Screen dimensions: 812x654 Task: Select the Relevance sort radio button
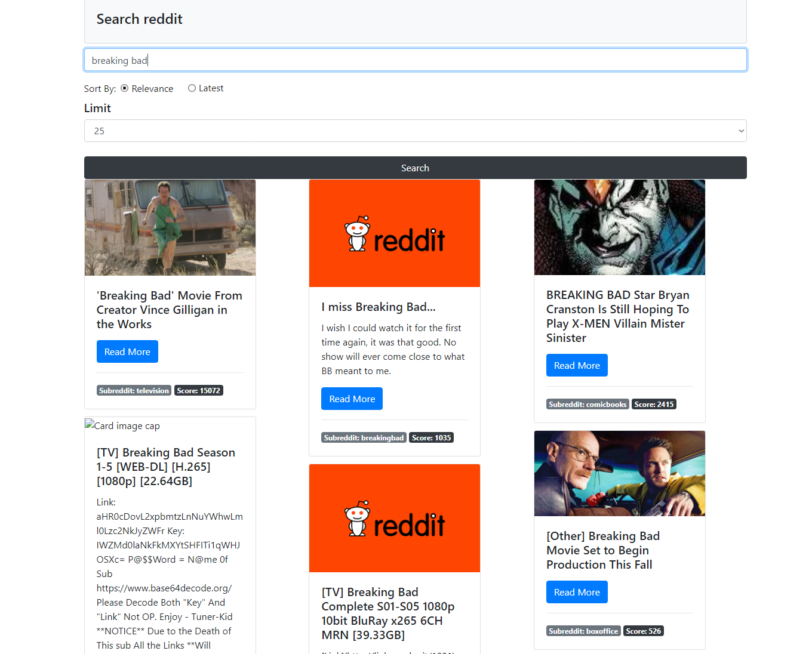pyautogui.click(x=124, y=88)
